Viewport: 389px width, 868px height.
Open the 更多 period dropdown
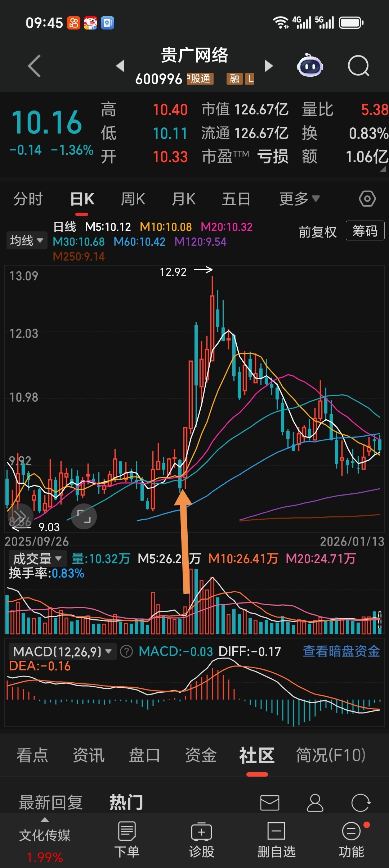point(299,199)
